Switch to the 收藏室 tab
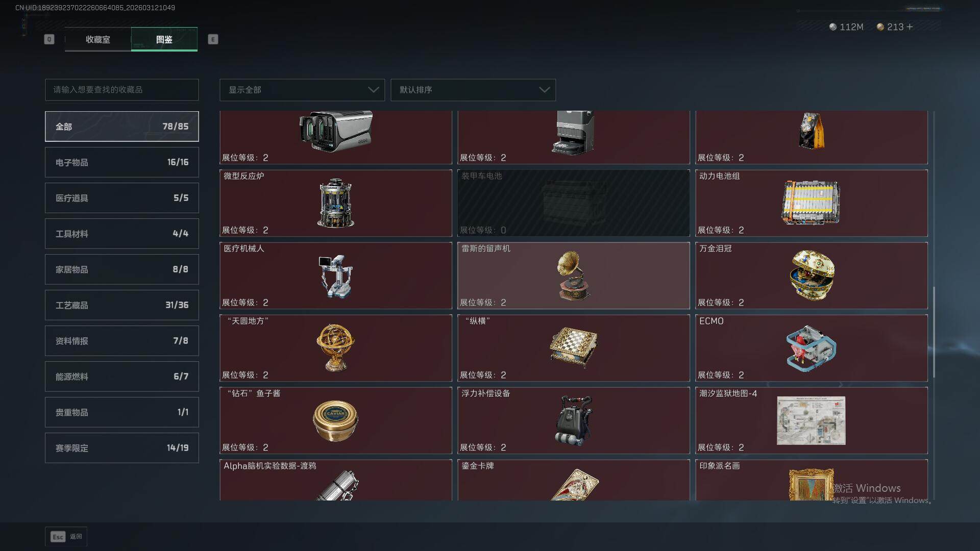This screenshot has width=980, height=551. (x=97, y=39)
